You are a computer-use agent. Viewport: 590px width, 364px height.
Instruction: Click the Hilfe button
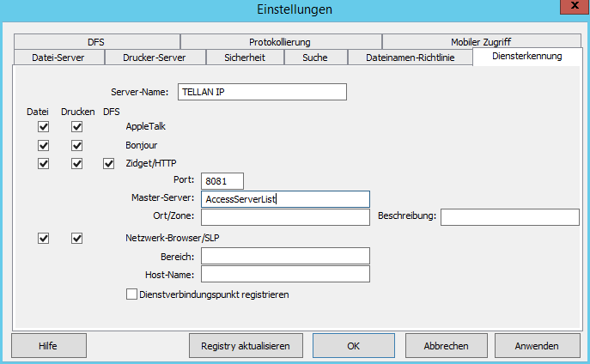coord(49,346)
